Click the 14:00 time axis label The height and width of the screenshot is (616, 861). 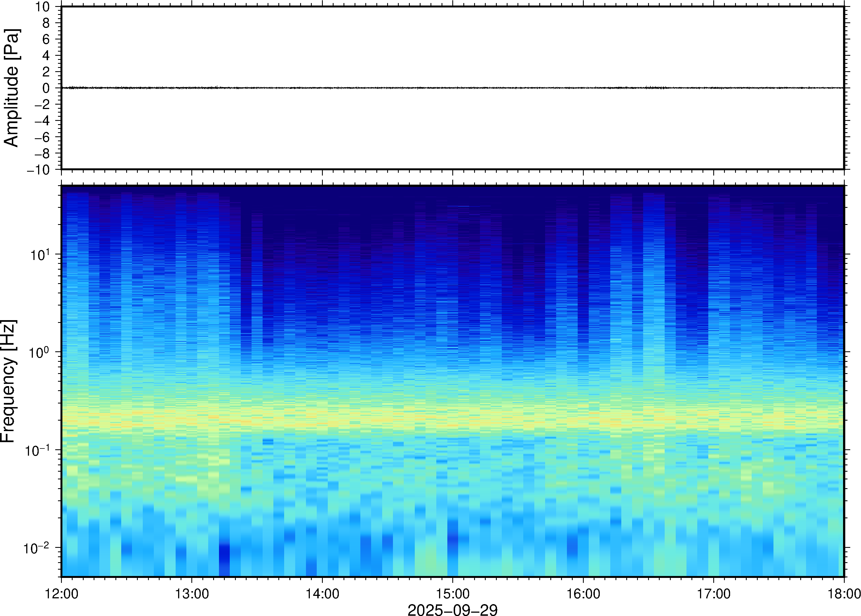323,594
